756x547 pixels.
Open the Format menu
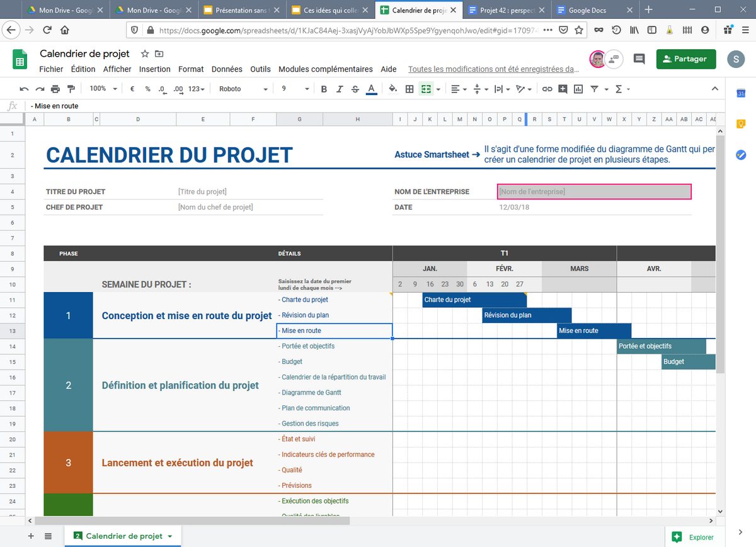click(191, 69)
